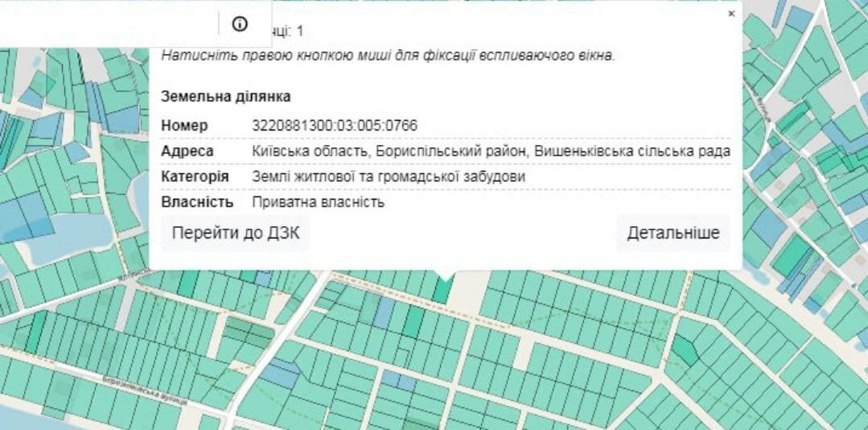This screenshot has width=868, height=430.
Task: Click ownership value 'Приватна власність'
Action: coord(319,202)
